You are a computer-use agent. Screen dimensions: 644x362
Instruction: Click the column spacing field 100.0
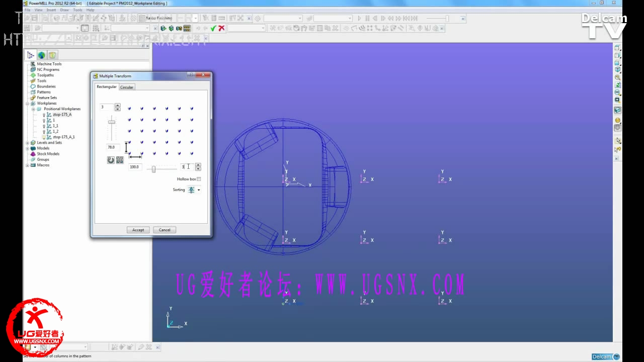click(x=135, y=167)
